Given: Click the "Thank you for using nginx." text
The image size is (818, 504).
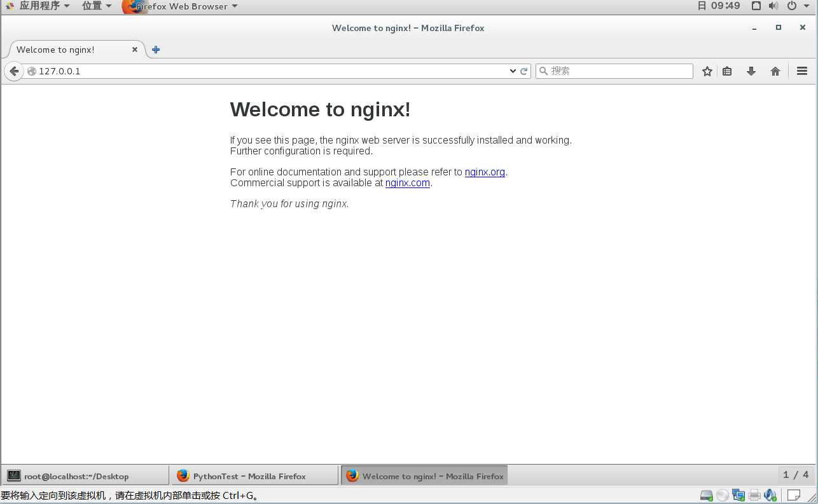Looking at the screenshot, I should click(289, 204).
